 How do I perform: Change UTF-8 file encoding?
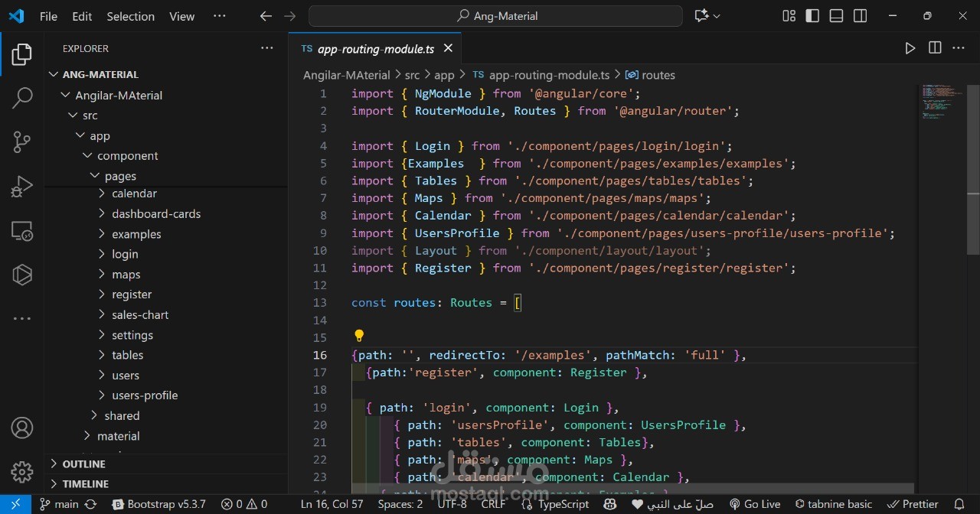point(452,504)
